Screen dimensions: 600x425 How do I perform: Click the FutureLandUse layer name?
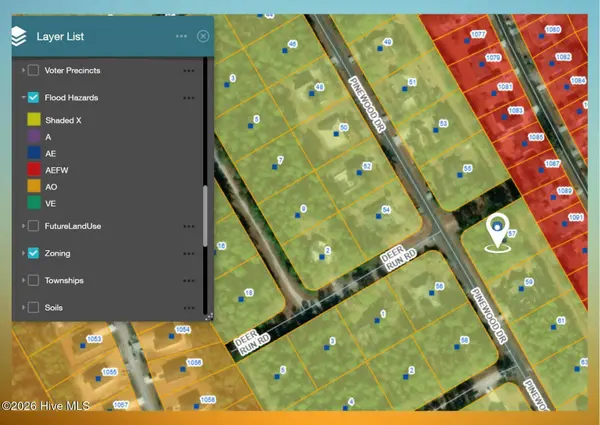[x=73, y=227]
